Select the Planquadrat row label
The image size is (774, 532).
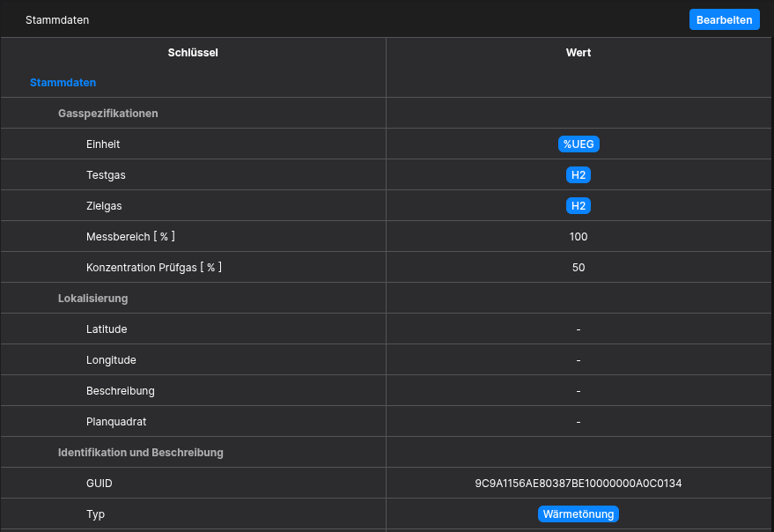pos(116,422)
